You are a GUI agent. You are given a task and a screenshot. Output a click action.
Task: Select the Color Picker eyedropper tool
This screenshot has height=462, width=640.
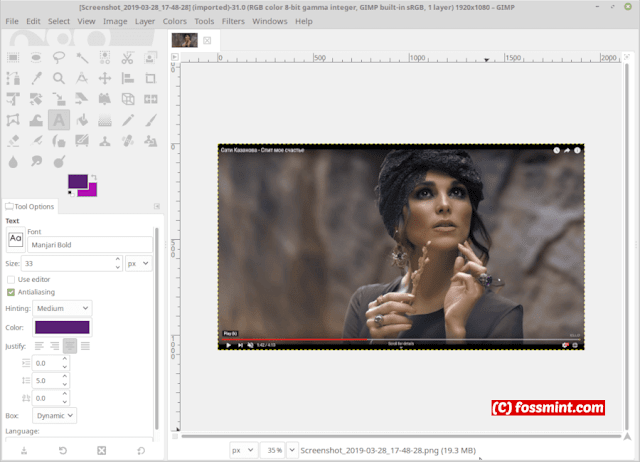tap(37, 78)
